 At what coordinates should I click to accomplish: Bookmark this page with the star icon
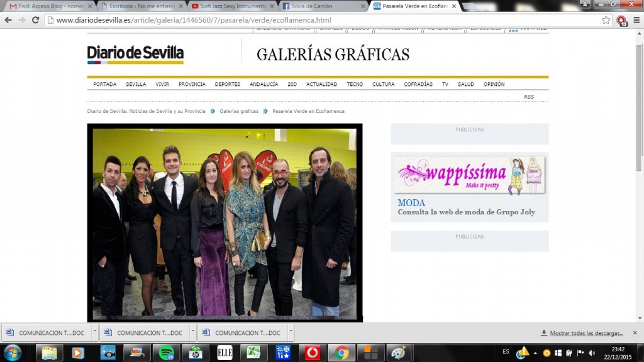[x=606, y=20]
